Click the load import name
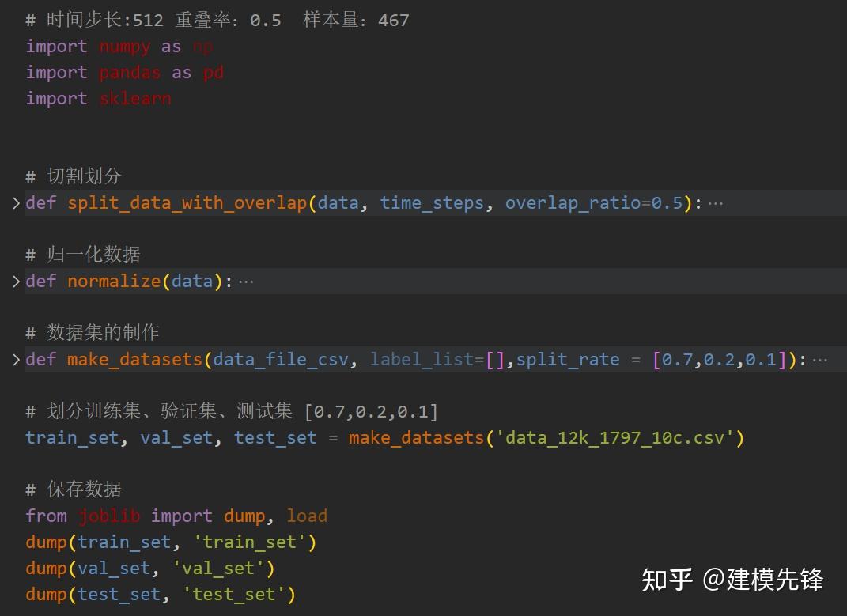The image size is (847, 616). (307, 516)
